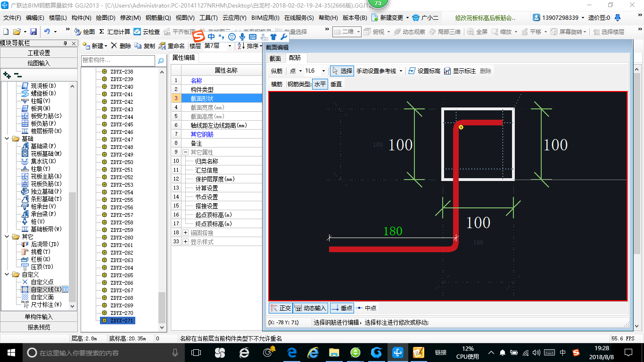Click 纵筋 longitudinal rebar button

click(277, 71)
